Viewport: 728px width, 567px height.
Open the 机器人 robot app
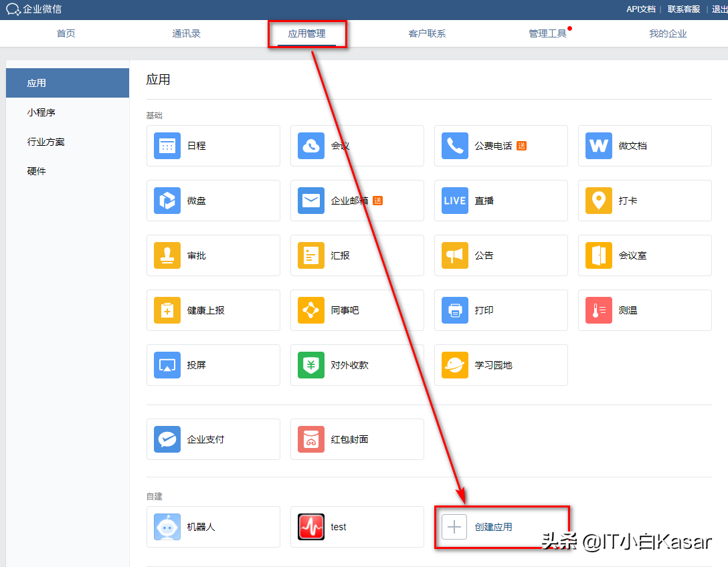167,527
